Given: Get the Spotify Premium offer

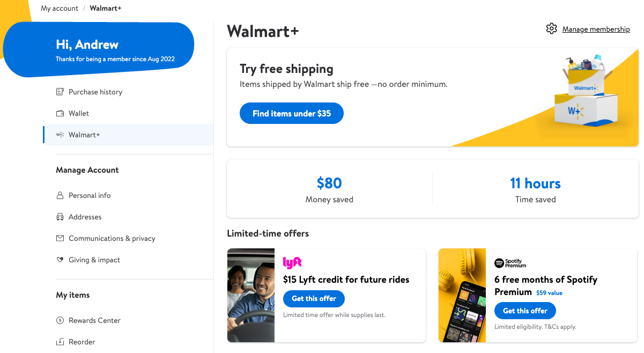Looking at the screenshot, I should click(x=525, y=311).
